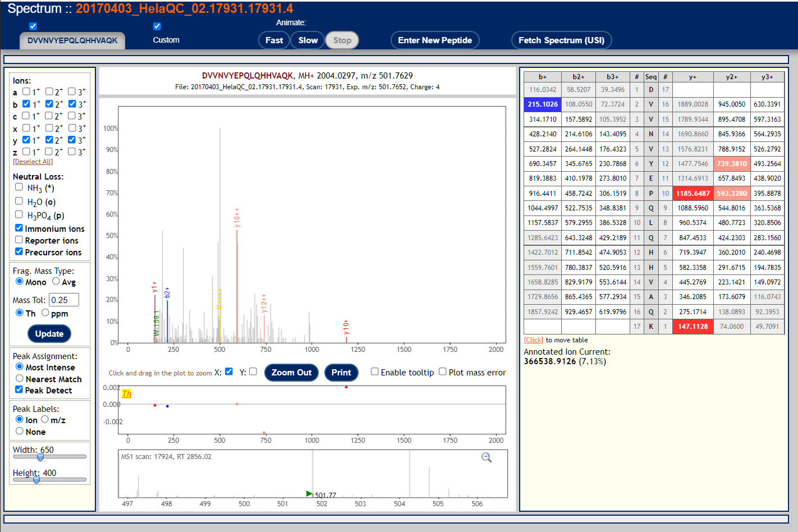Click the magnifier icon in MS1 scan
Image resolution: width=798 pixels, height=532 pixels.
coord(487,457)
